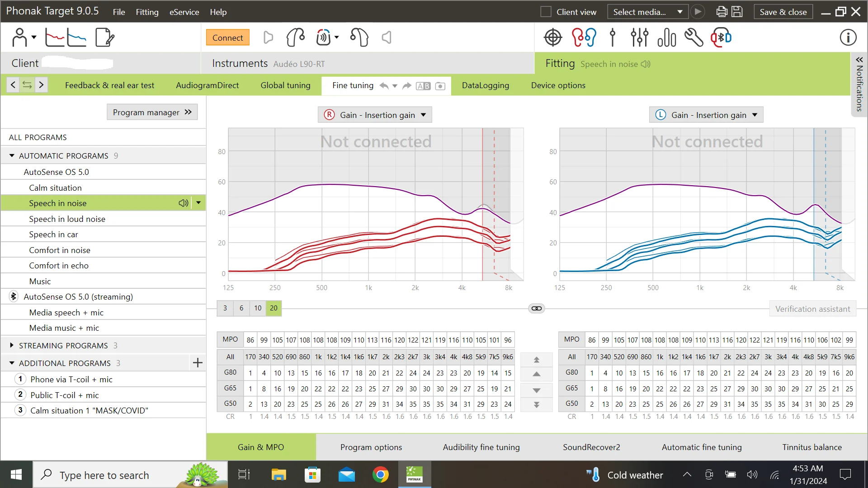
Task: Open the Program manager
Action: [x=152, y=112]
